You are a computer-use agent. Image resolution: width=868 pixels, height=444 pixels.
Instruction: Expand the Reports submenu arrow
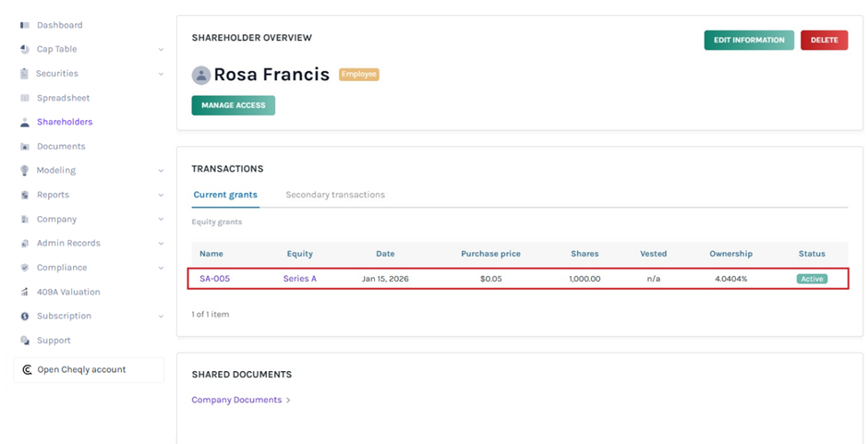point(161,196)
